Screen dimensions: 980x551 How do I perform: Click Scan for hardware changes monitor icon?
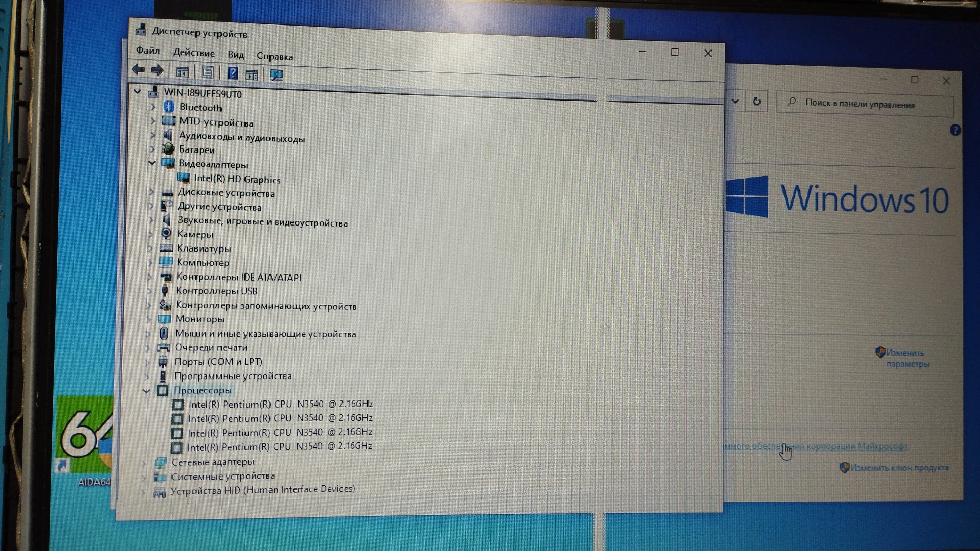coord(276,76)
